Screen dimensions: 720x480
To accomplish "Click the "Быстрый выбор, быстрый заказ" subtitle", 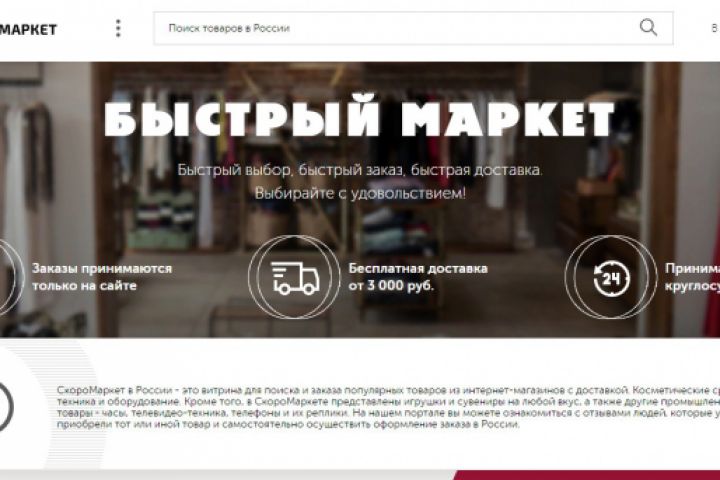I will [360, 170].
